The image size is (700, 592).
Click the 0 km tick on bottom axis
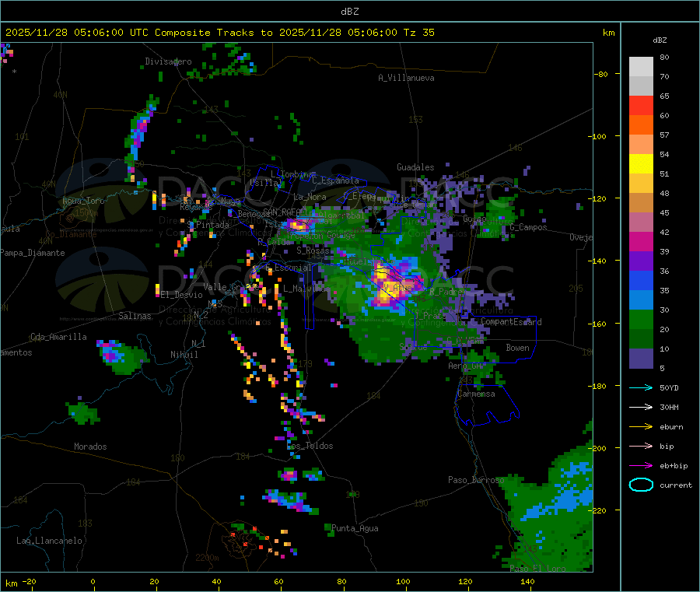pyautogui.click(x=93, y=581)
